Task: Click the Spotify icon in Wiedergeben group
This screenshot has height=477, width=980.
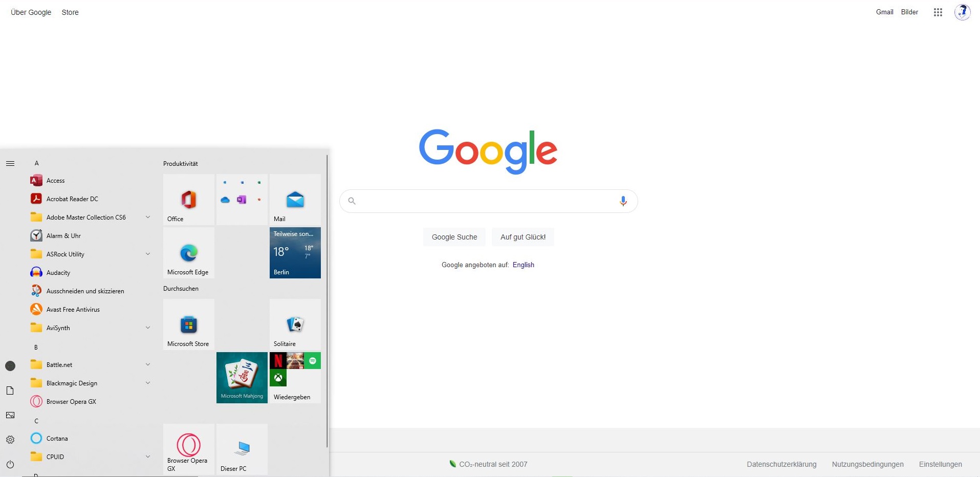Action: pyautogui.click(x=313, y=361)
